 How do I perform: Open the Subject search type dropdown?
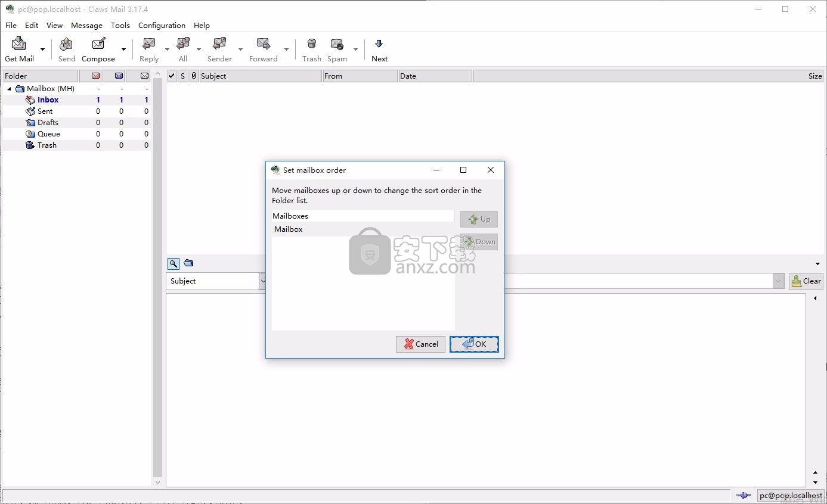pyautogui.click(x=217, y=281)
